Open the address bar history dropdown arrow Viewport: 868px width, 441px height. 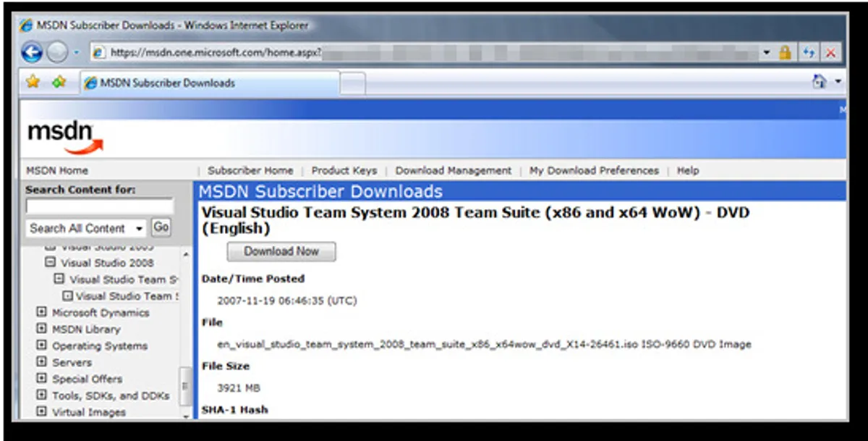tap(766, 54)
